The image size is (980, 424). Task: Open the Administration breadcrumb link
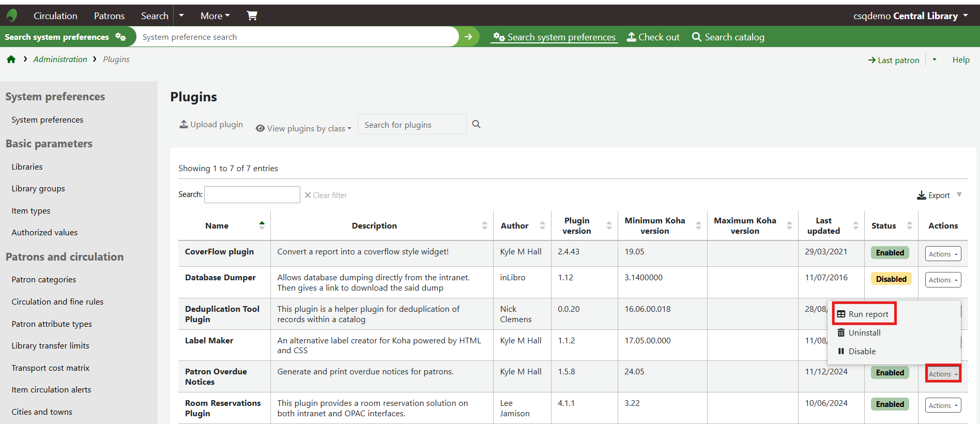(x=60, y=59)
